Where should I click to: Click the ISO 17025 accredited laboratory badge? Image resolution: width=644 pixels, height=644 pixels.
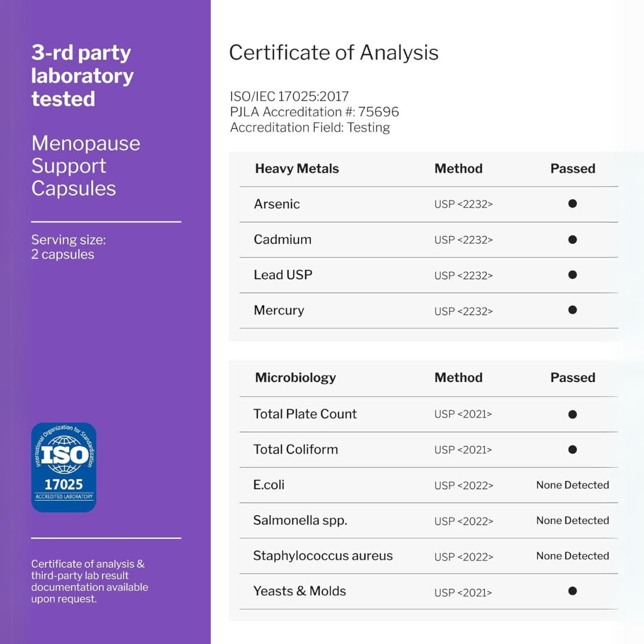(x=64, y=467)
